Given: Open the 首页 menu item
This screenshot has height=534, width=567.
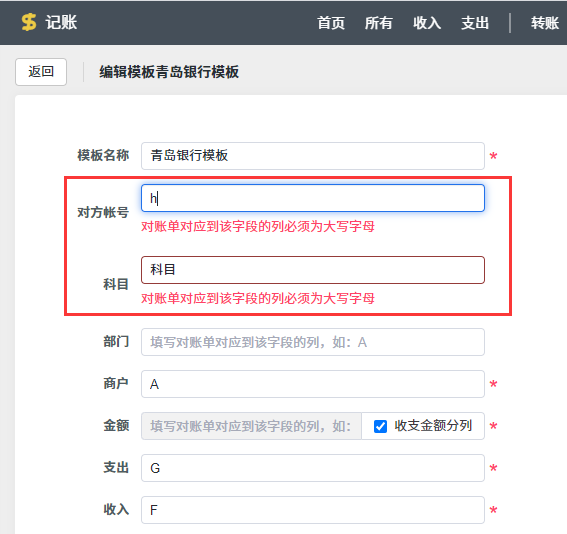Looking at the screenshot, I should [331, 23].
